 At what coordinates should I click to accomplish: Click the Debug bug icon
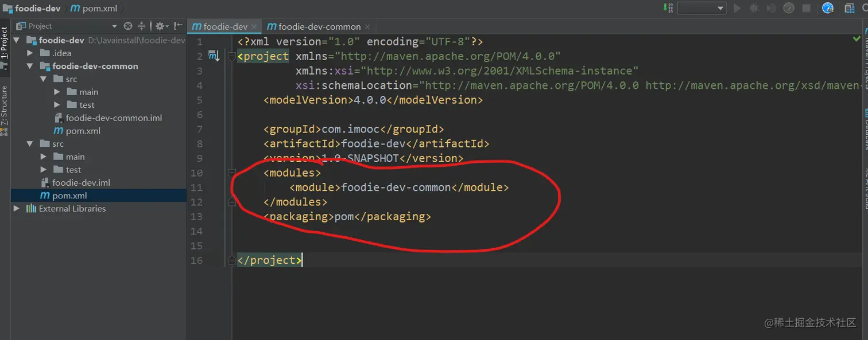(x=754, y=8)
